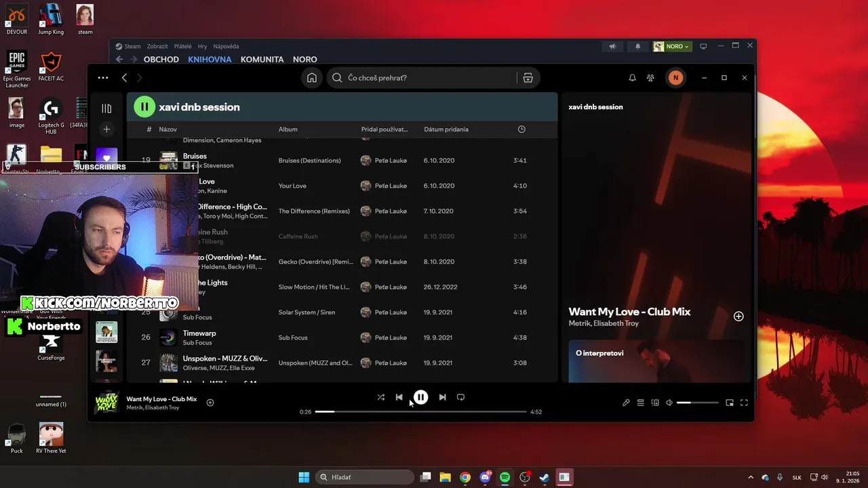Screen dimensions: 868x488
Task: Open the KNIHOVNA tab in Steam
Action: point(210,60)
